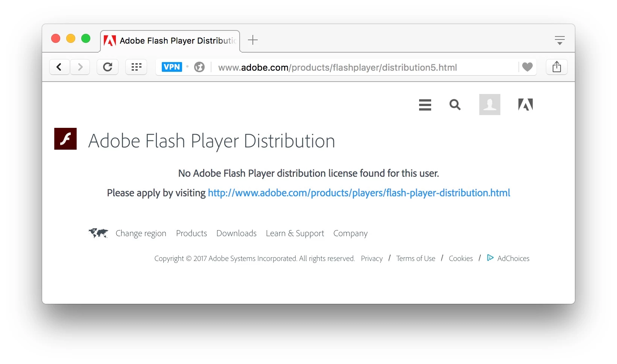This screenshot has width=617, height=364.
Task: Bookmark page with the heart icon
Action: (527, 67)
